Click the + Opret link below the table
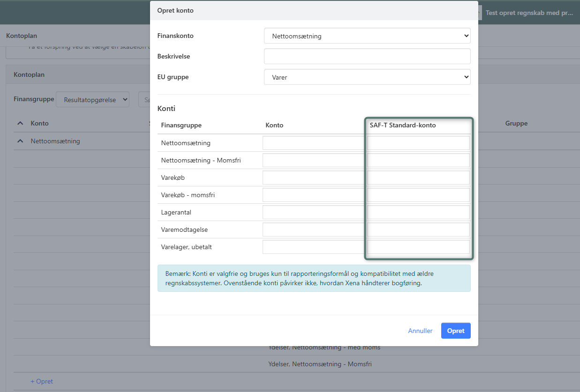Screen dimensions: 580x392 click(x=42, y=381)
